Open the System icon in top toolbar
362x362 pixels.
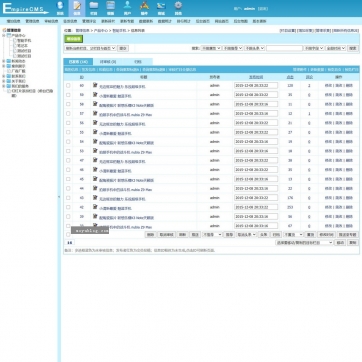point(60,8)
